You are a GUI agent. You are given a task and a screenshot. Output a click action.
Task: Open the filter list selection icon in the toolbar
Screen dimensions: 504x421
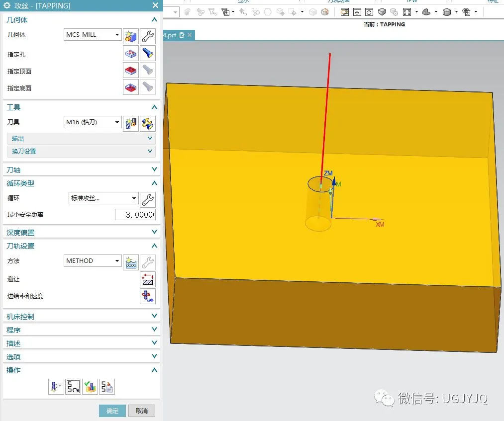[226, 12]
